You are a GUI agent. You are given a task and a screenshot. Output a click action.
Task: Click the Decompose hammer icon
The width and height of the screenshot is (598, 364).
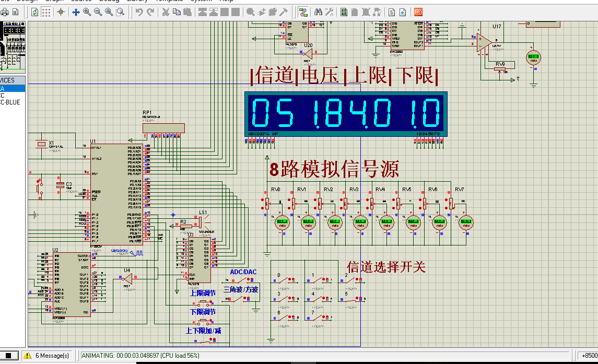pyautogui.click(x=284, y=12)
